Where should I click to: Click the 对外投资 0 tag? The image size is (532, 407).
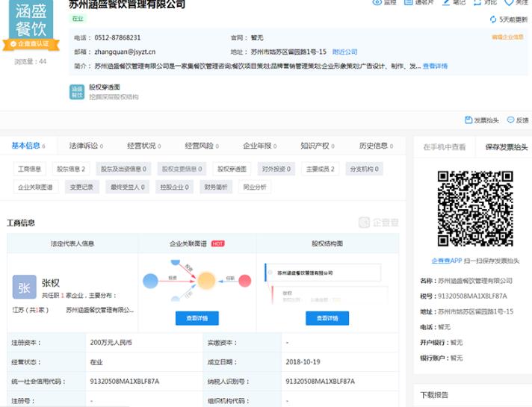click(276, 169)
